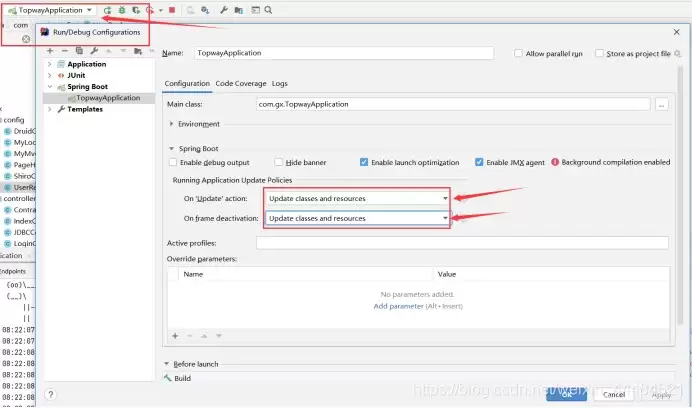Confirm with the OK button
Viewport: 692px width, 408px height.
click(566, 394)
